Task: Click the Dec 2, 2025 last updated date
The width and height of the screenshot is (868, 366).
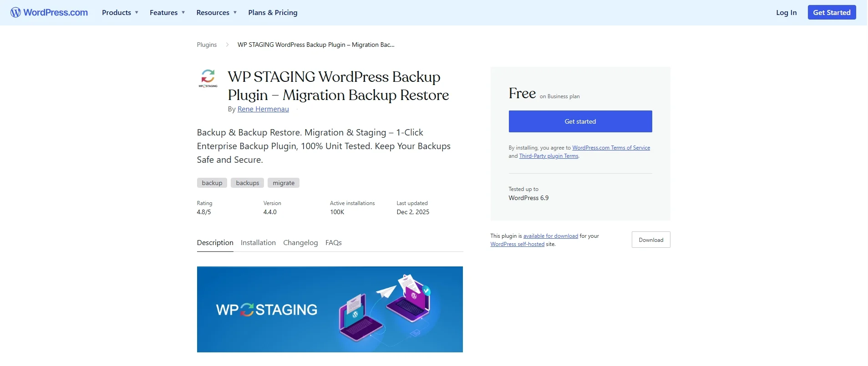Action: [413, 212]
